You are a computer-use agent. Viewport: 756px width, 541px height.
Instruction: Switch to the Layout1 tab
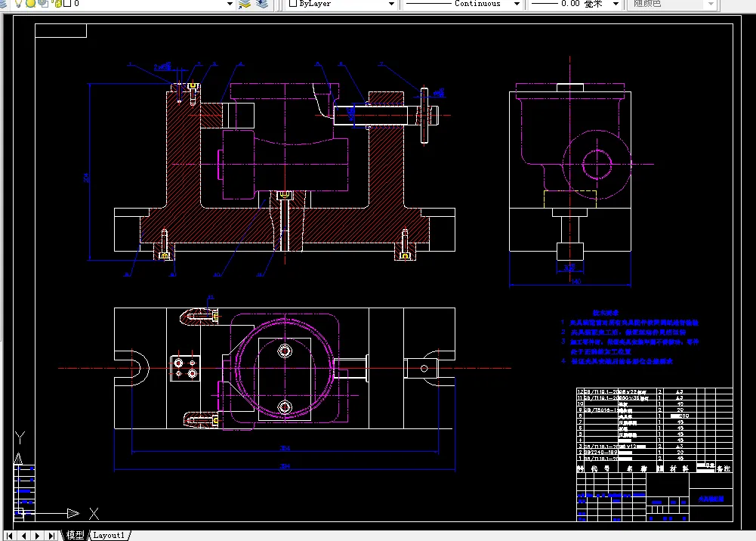[109, 535]
